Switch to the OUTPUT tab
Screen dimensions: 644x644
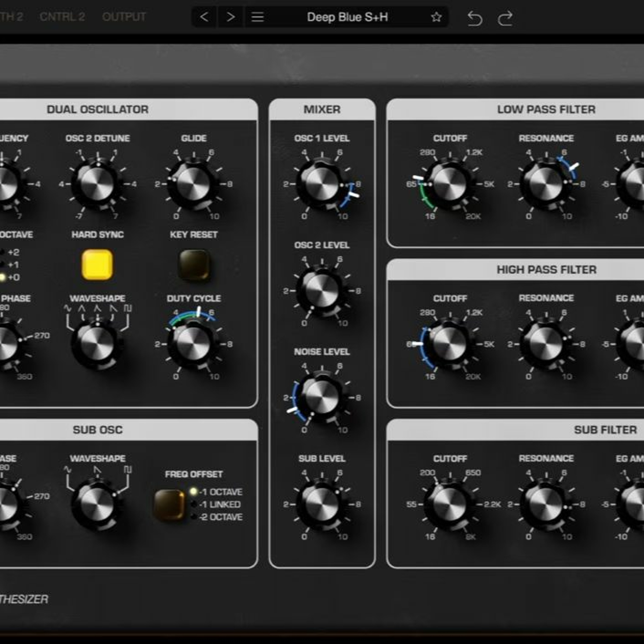tap(124, 17)
